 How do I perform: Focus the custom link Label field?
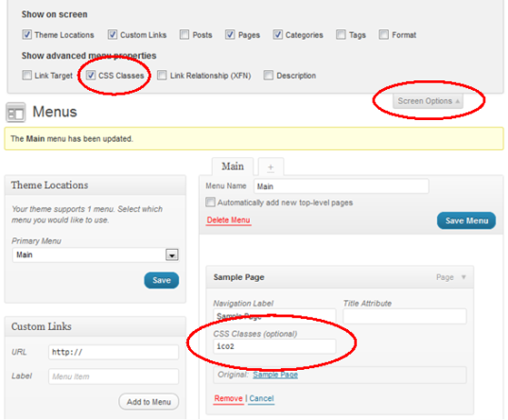coord(114,376)
